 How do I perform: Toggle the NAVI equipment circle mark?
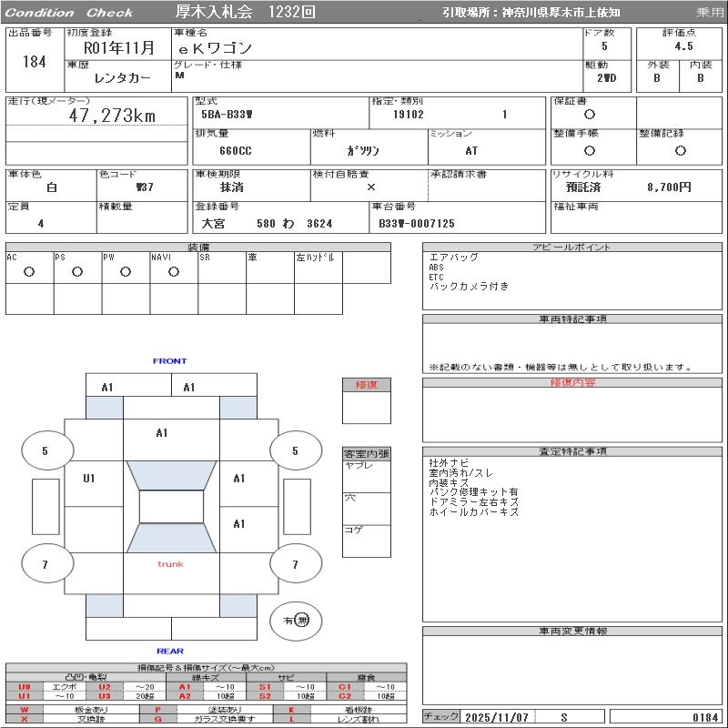coord(173,272)
